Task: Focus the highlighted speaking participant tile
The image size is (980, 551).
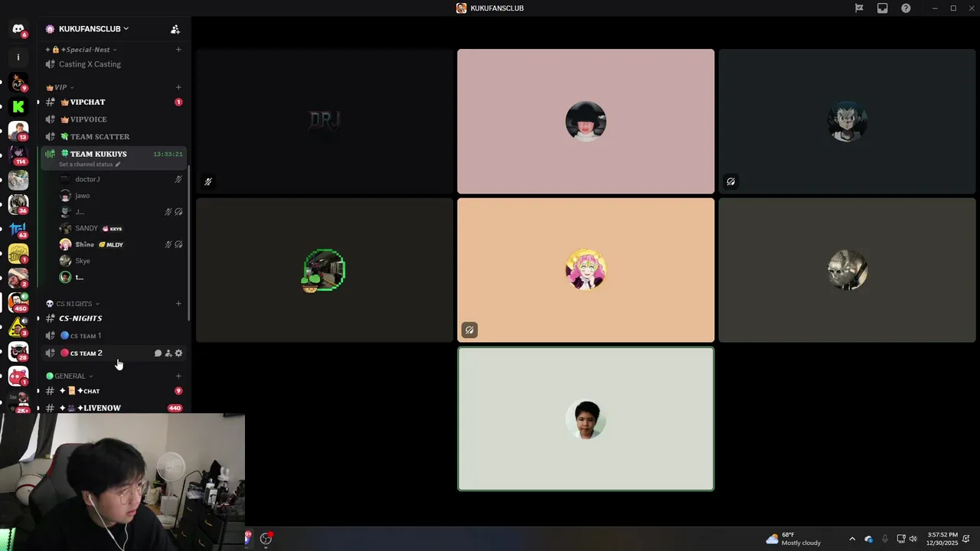Action: click(586, 419)
